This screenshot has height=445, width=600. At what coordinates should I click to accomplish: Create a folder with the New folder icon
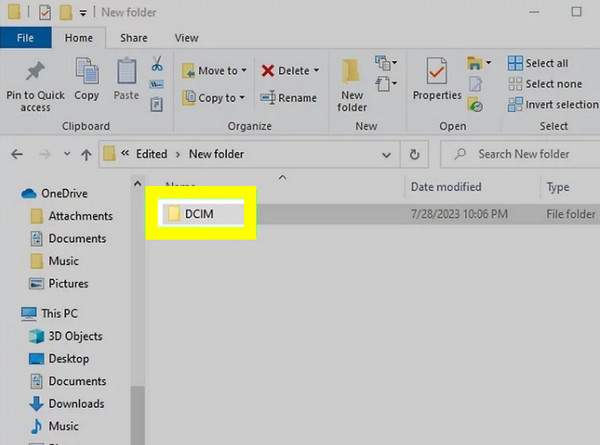pos(351,72)
